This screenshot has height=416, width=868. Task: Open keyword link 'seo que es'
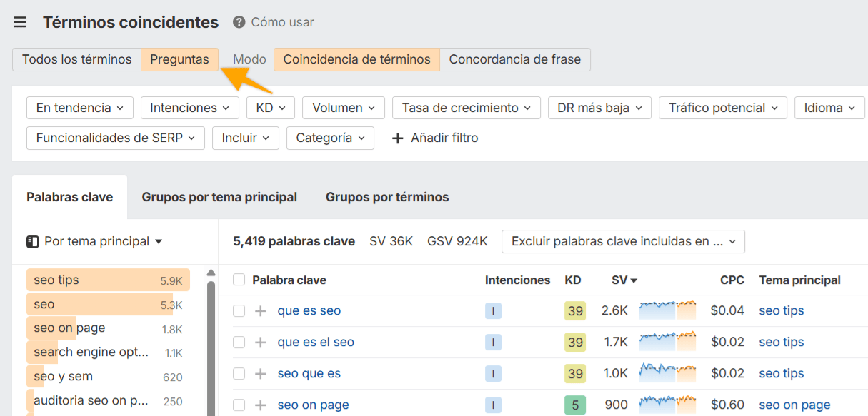click(x=309, y=374)
